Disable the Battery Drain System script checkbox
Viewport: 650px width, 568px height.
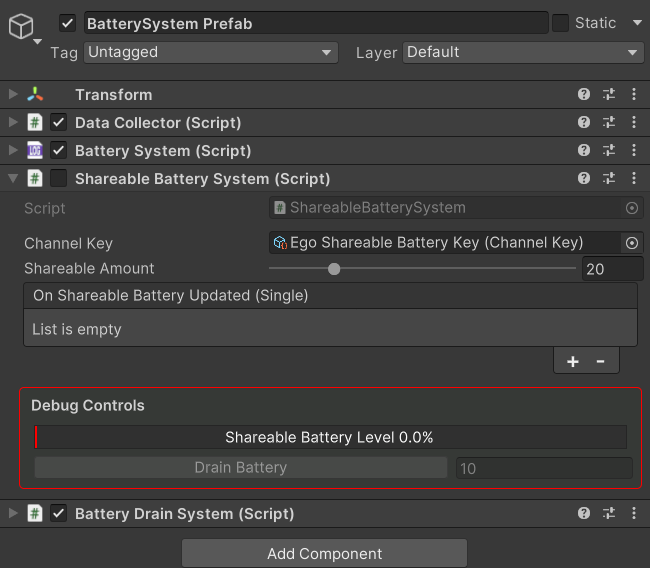coord(58,513)
